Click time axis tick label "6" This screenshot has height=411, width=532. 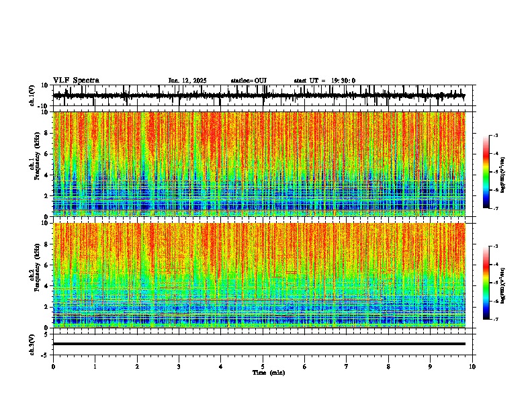305,367
